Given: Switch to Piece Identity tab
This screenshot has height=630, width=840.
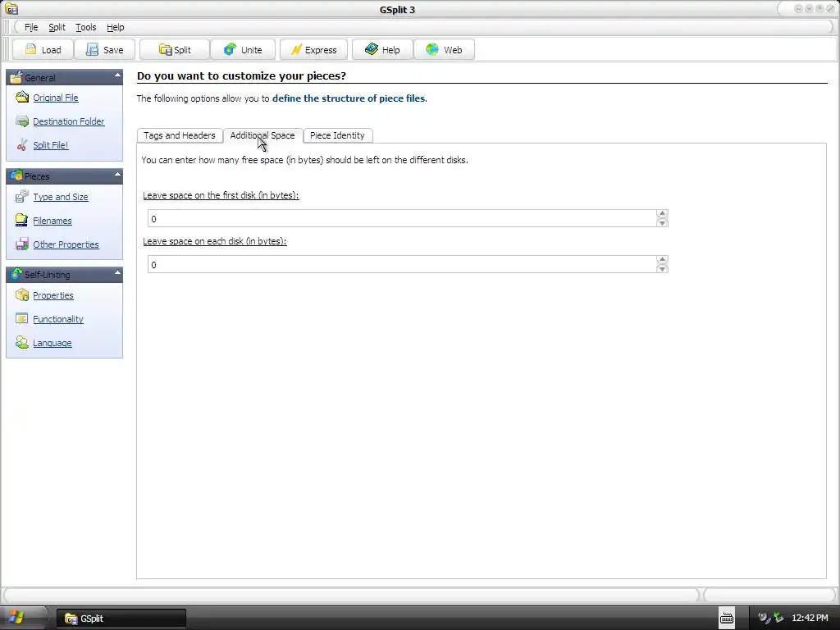Looking at the screenshot, I should (x=337, y=135).
